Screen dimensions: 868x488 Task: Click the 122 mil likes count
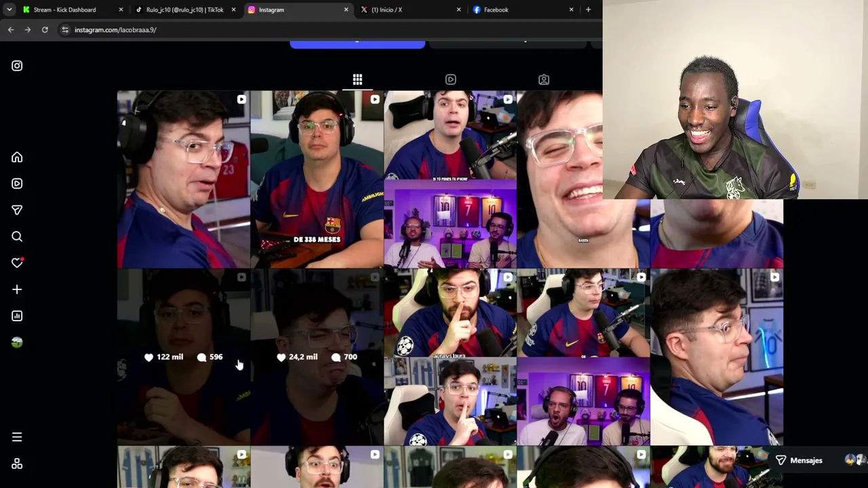[x=170, y=357]
